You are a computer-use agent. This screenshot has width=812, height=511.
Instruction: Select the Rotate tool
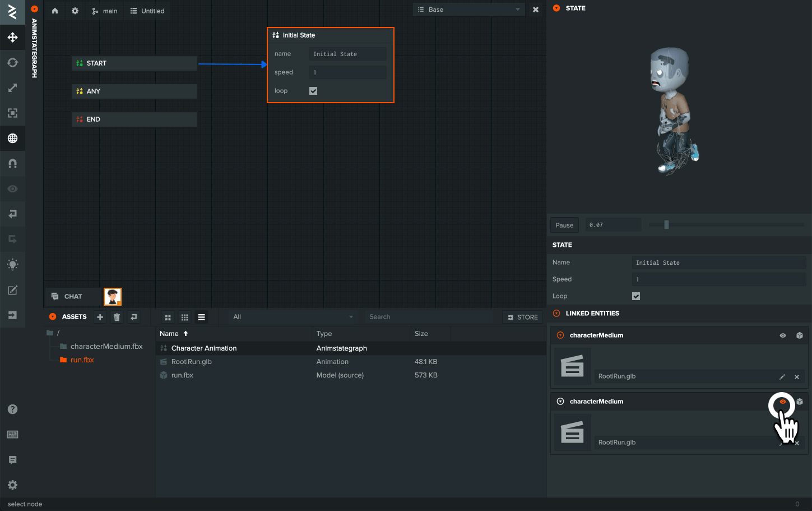coord(12,63)
